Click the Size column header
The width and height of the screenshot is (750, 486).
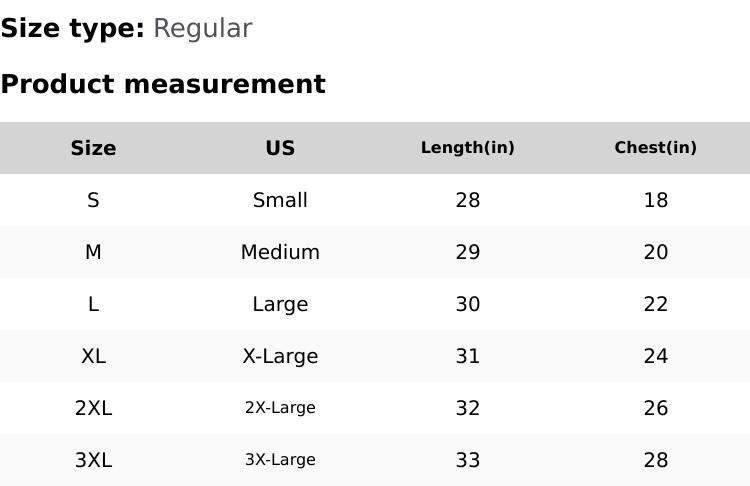[x=93, y=148]
